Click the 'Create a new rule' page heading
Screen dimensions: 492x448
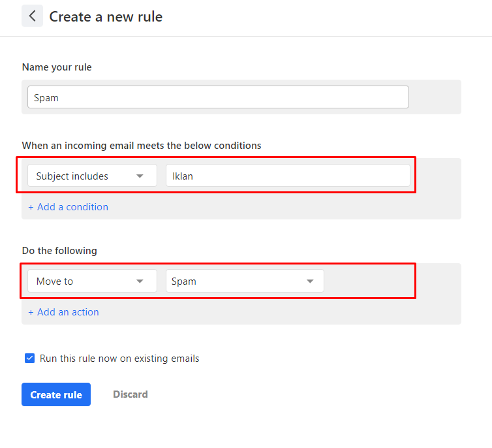(106, 17)
